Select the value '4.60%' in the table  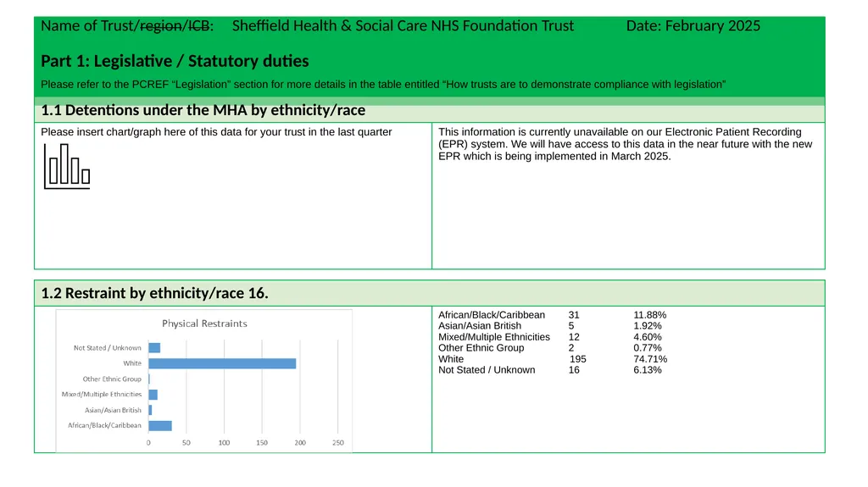[648, 337]
